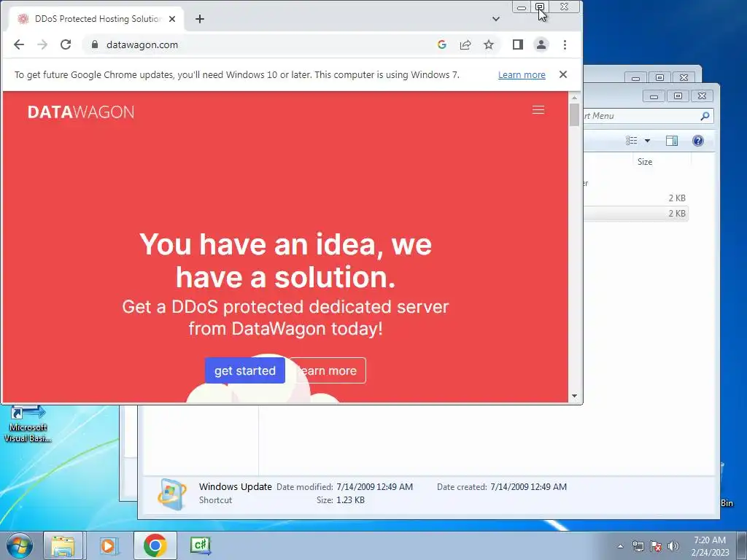Screen dimensions: 747x560
Task: Open the Chrome profile avatar menu
Action: (541, 44)
